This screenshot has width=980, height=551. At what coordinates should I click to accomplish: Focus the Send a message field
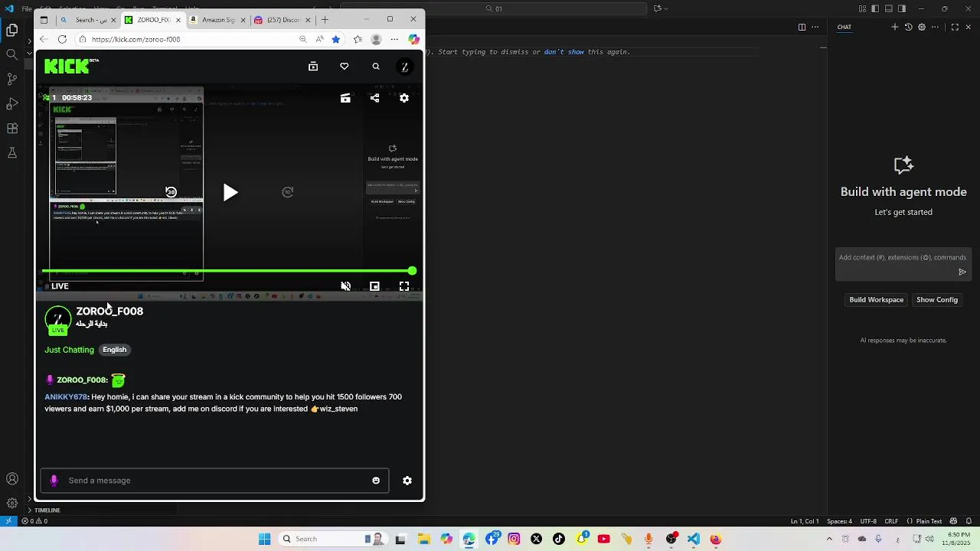[x=214, y=481]
